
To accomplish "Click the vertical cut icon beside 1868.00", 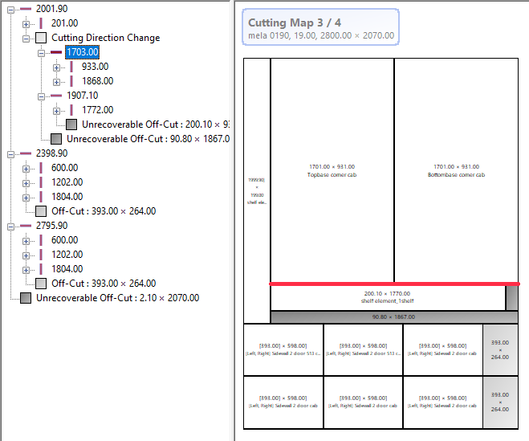I will click(x=71, y=81).
